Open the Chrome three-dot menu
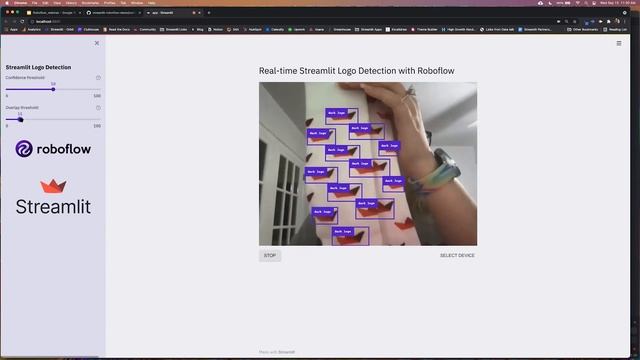The image size is (640, 360). coord(624,21)
